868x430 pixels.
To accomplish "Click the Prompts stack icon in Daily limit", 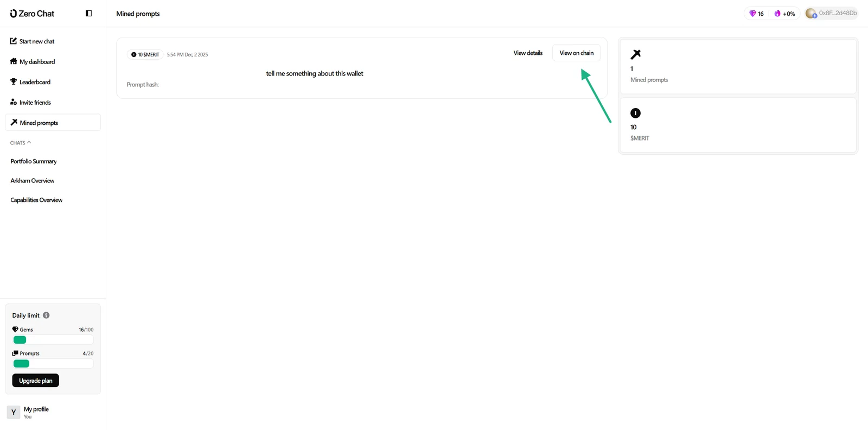I will [15, 353].
